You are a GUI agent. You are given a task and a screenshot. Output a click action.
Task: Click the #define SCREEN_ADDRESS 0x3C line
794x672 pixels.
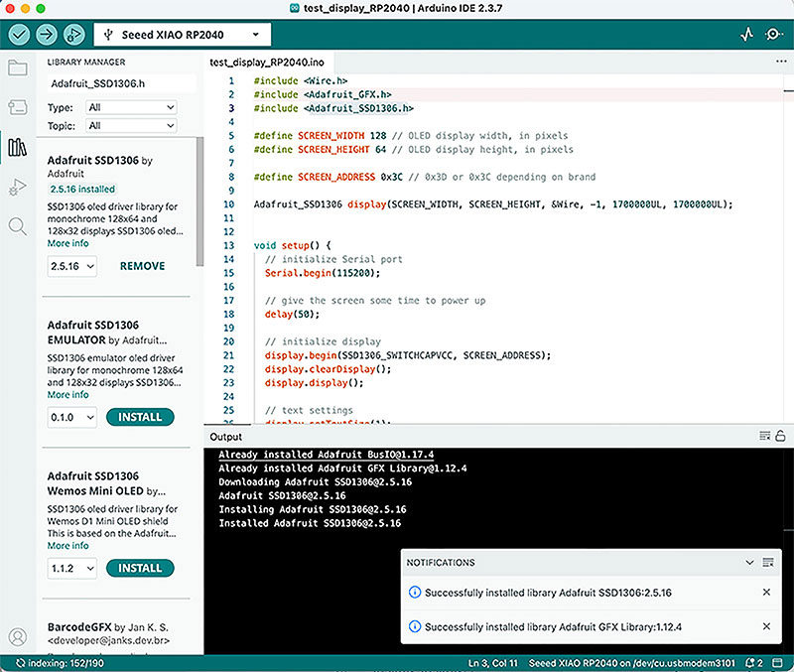425,177
